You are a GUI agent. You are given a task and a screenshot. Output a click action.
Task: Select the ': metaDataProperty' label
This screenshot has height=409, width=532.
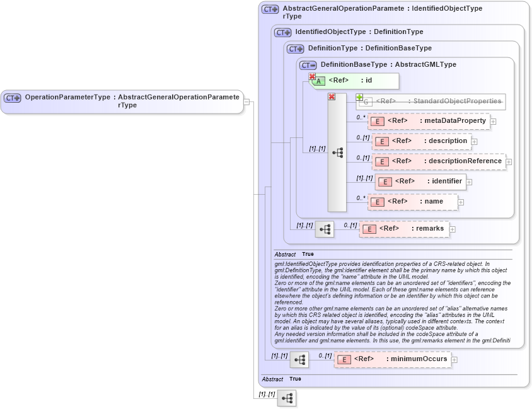tap(453, 120)
